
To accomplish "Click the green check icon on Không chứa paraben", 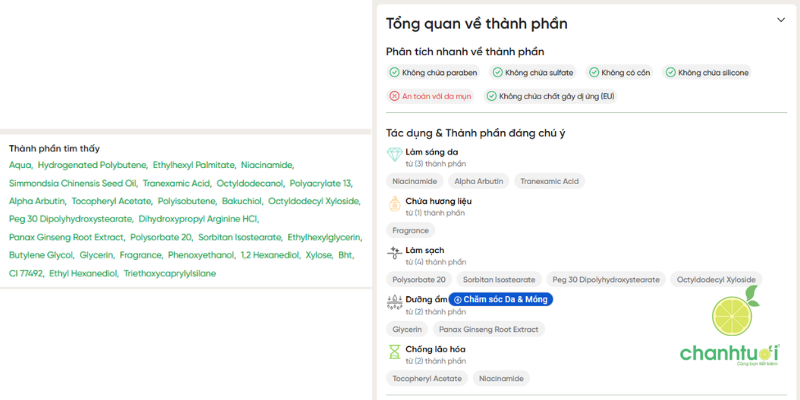I will [395, 72].
